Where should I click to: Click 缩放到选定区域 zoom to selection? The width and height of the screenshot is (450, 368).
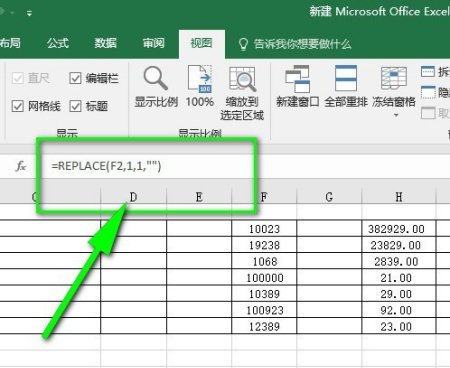[242, 93]
